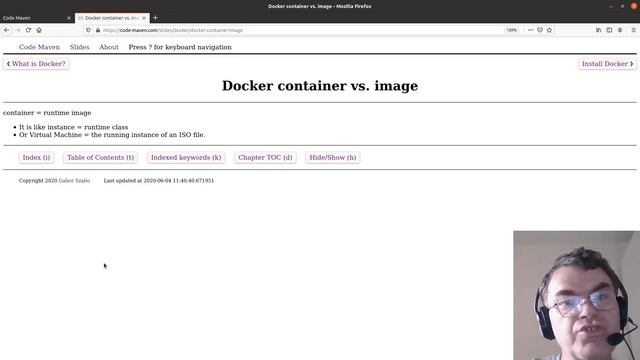Viewport: 640px width, 360px height.
Task: Open a new tab with the plus icon
Action: (155, 18)
